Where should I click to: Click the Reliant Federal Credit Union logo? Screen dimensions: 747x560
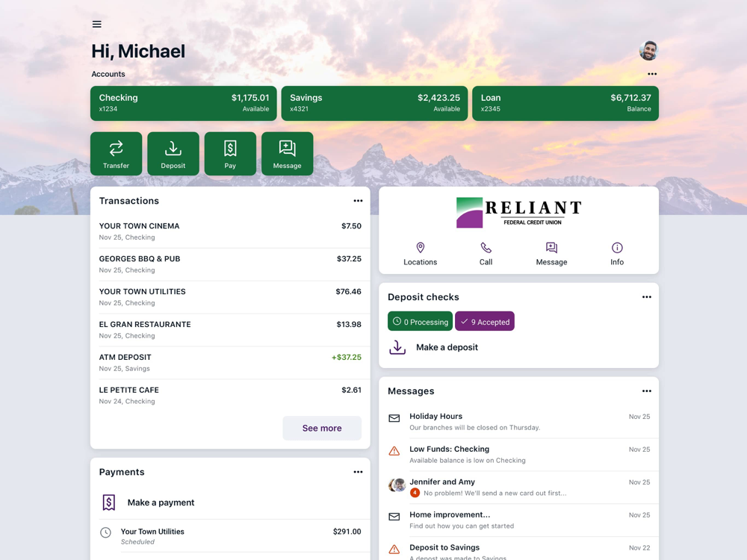pos(519,212)
